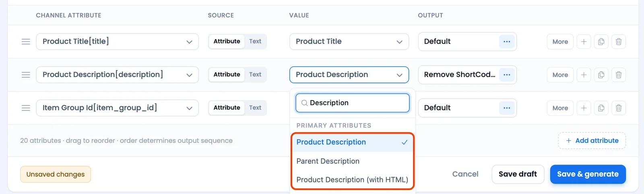644x194 pixels.
Task: Click the OUTPUT column header
Action: 430,15
